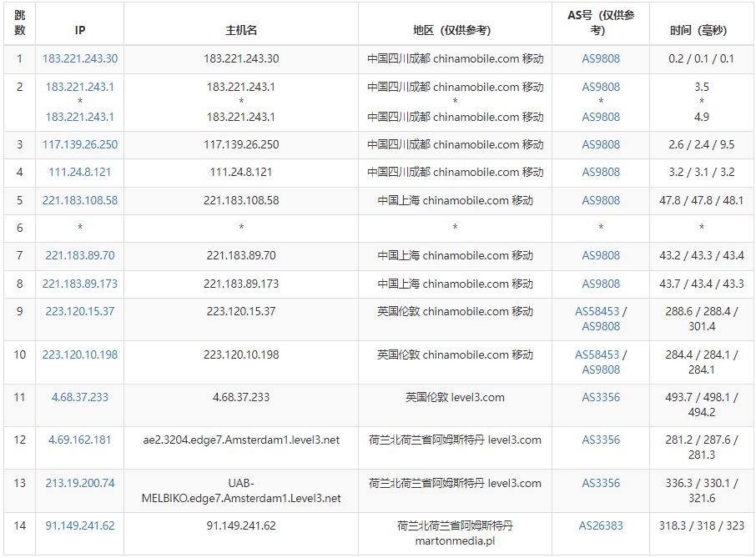
Task: Open IP link 221.183.89.173
Action: point(79,284)
